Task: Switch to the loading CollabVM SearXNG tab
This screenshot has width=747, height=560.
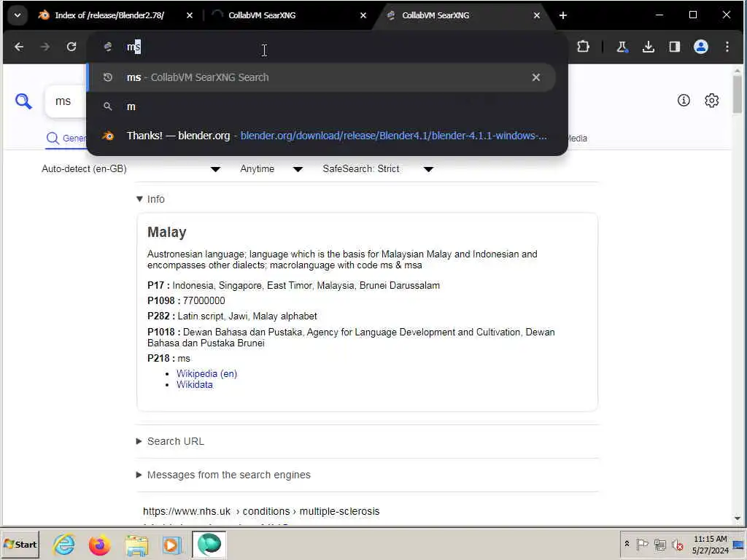Action: pyautogui.click(x=262, y=15)
